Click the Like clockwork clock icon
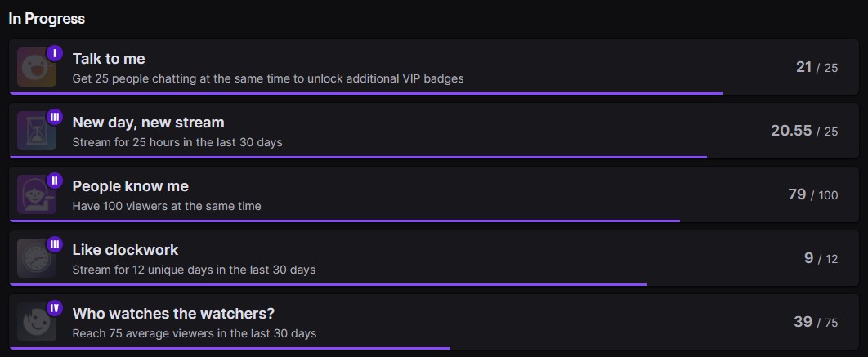 (36, 258)
